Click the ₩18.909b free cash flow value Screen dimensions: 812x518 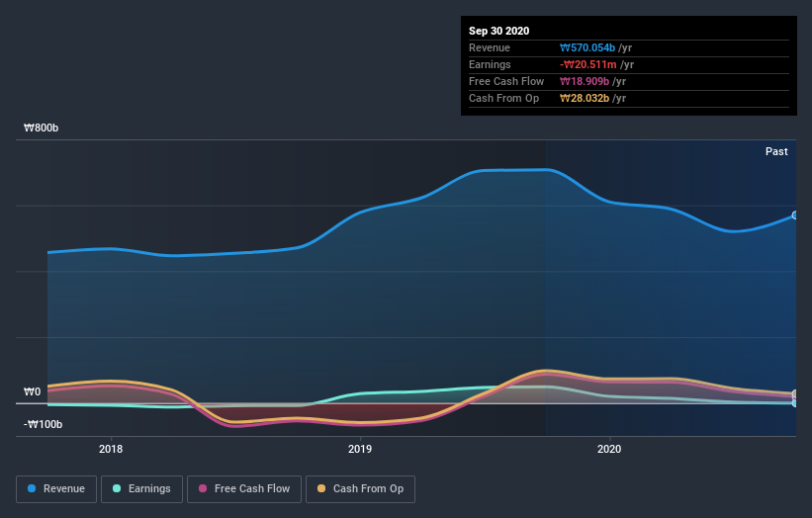(585, 81)
